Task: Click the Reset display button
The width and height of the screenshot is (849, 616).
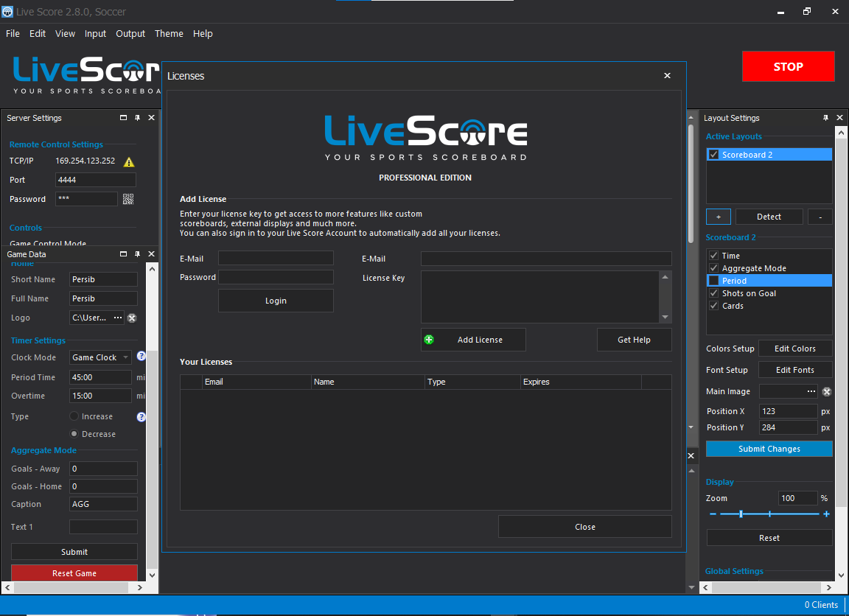Action: point(769,538)
